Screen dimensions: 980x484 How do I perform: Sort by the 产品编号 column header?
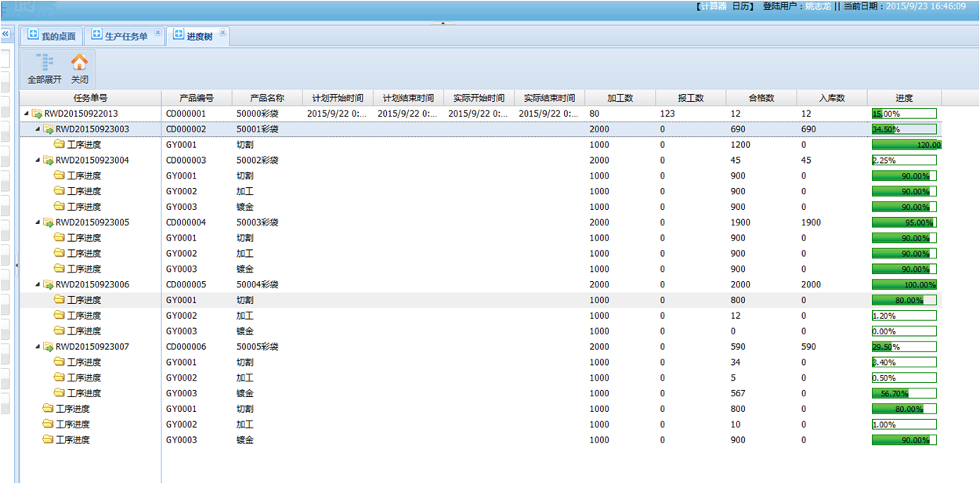[196, 98]
